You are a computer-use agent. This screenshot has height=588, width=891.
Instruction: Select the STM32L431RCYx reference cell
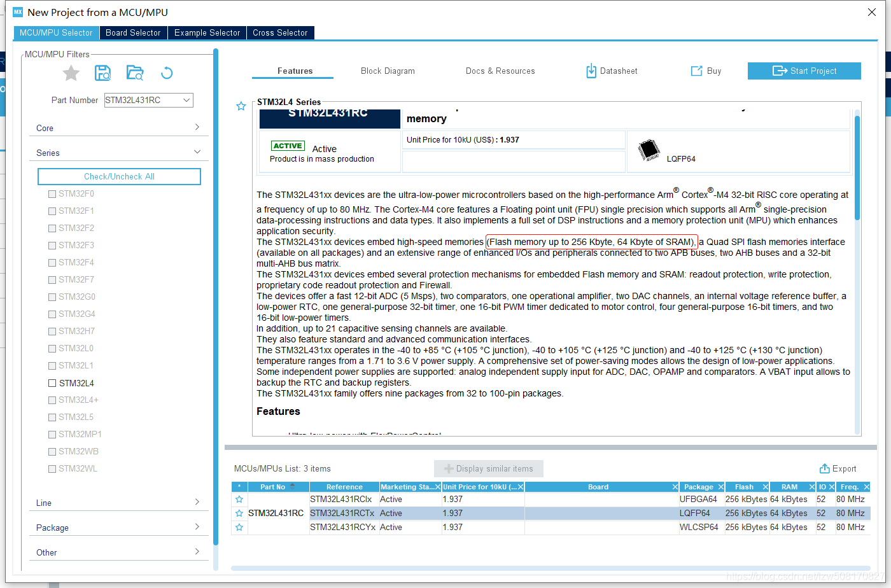click(x=344, y=528)
